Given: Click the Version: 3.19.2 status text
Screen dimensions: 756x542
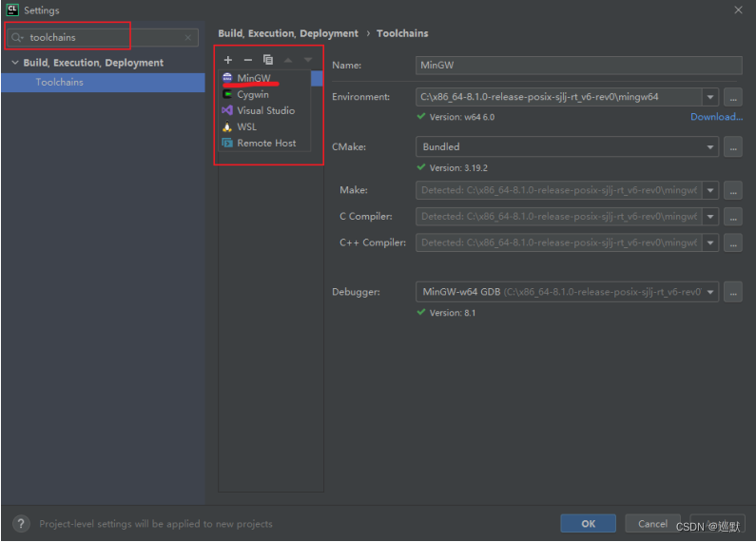Looking at the screenshot, I should (458, 168).
